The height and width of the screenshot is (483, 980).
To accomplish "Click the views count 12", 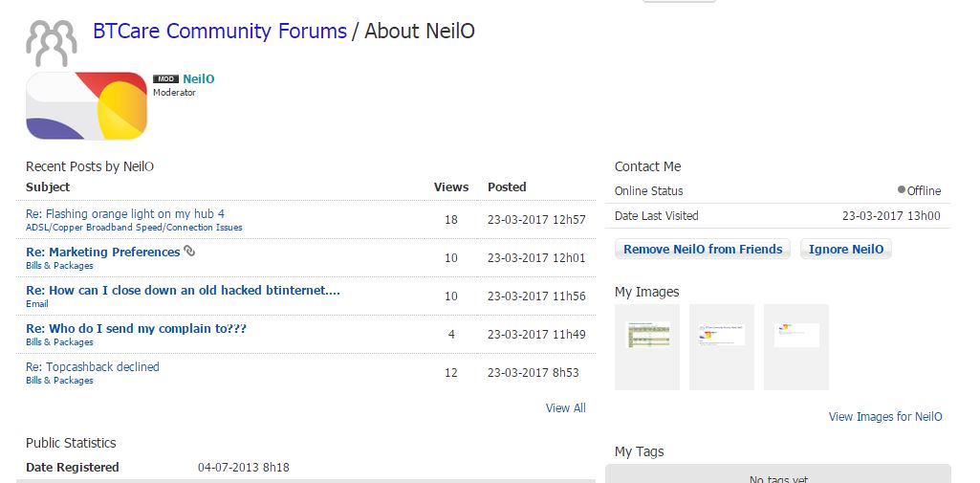I will click(450, 373).
